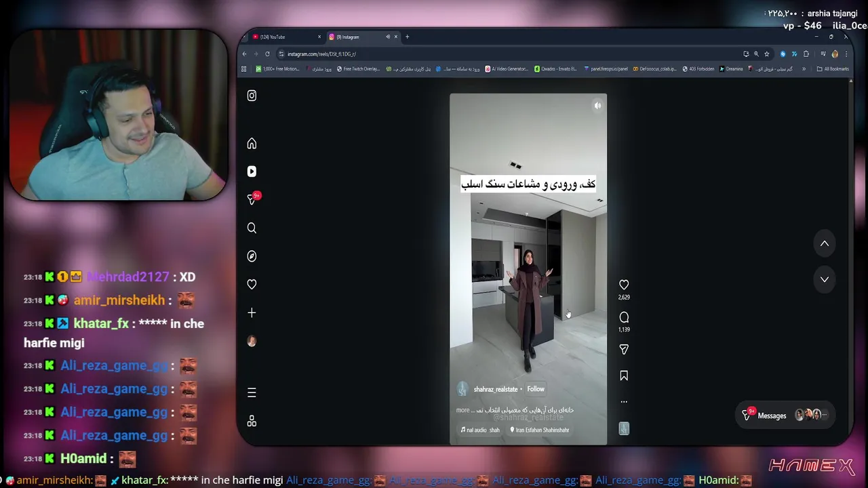Open comments on the reel
The image size is (868, 488).
[x=624, y=317]
